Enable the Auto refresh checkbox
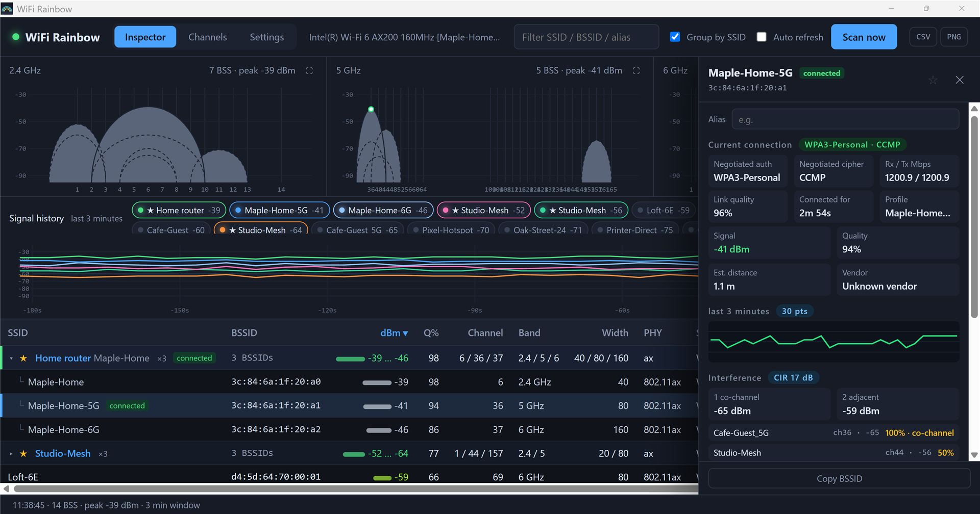This screenshot has width=980, height=514. pyautogui.click(x=762, y=37)
